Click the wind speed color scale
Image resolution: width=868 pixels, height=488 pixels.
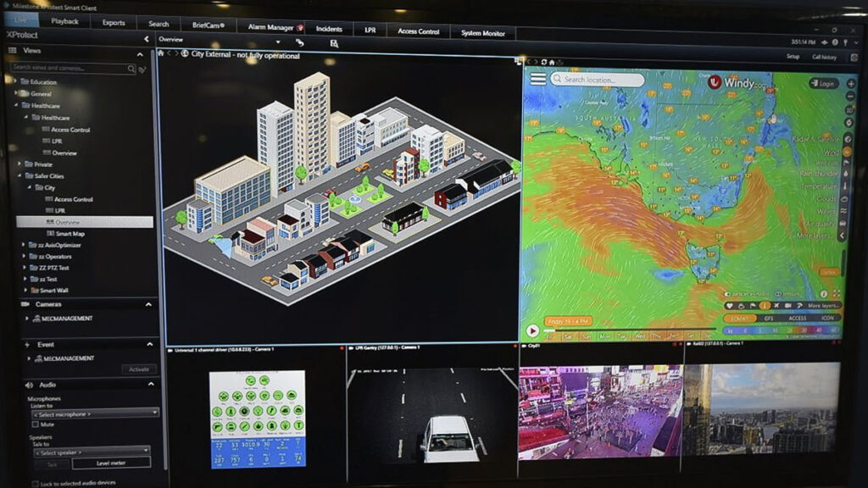(781, 330)
